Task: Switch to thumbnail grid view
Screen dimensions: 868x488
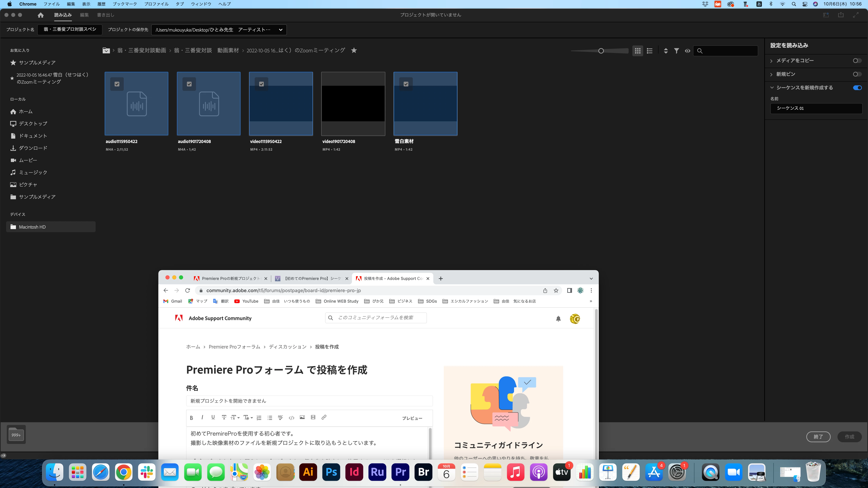Action: (x=637, y=51)
